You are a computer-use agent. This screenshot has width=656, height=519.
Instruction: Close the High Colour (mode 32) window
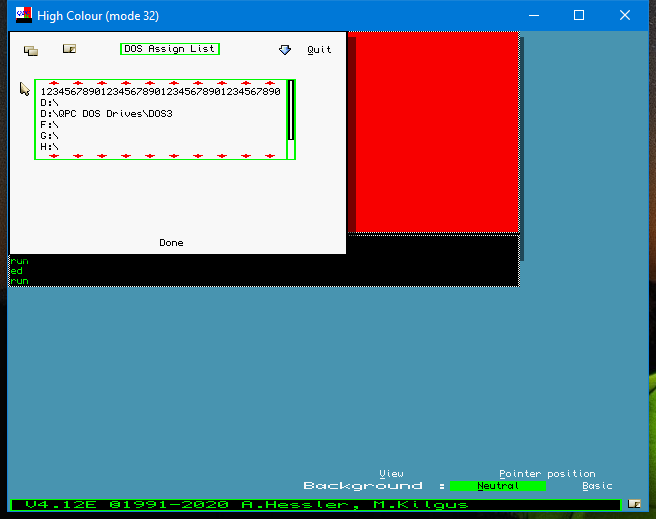[x=625, y=15]
